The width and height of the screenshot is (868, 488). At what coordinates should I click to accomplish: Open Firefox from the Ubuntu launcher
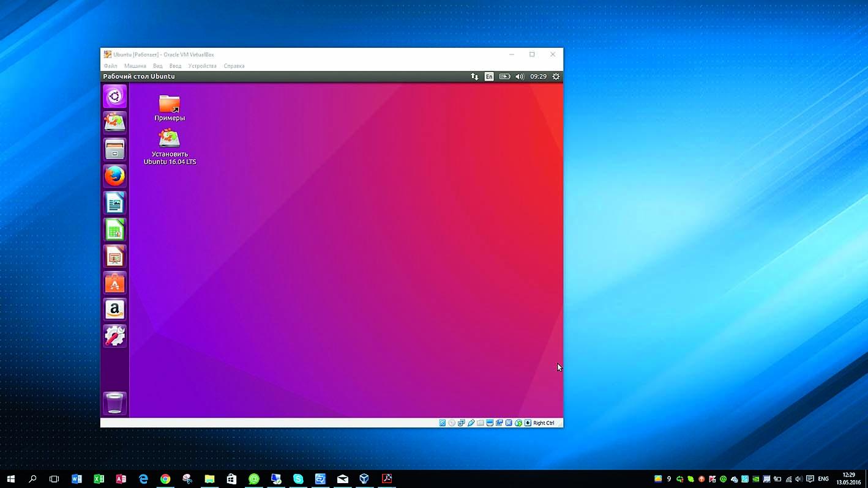coord(114,176)
